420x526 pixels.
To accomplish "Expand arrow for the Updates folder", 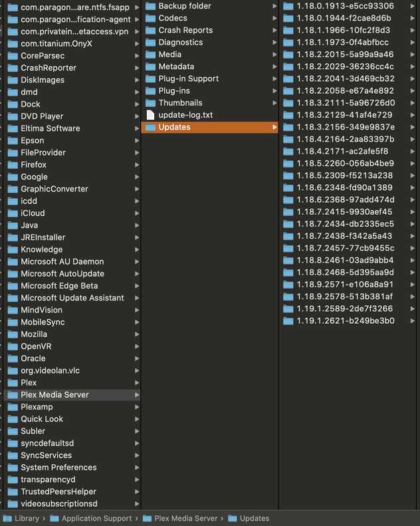I will tap(274, 127).
